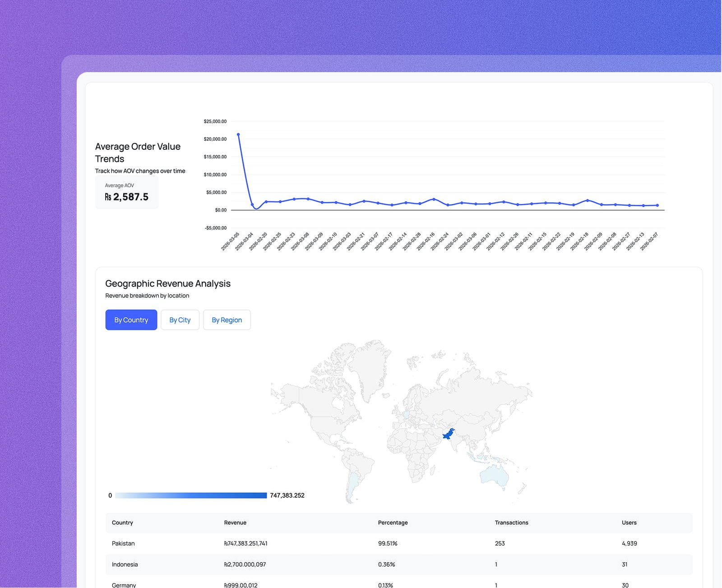Click the revenue color gradient legend bar
The width and height of the screenshot is (722, 588).
click(190, 495)
